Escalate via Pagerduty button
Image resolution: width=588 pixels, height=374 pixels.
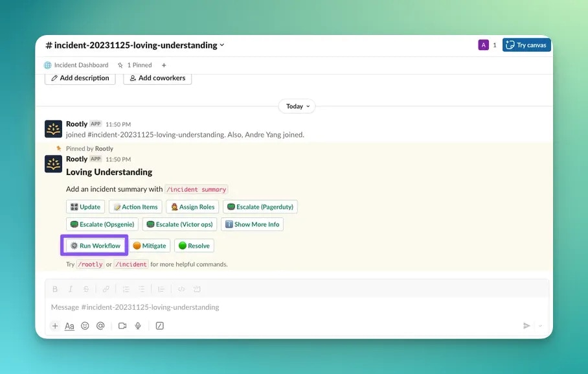260,207
